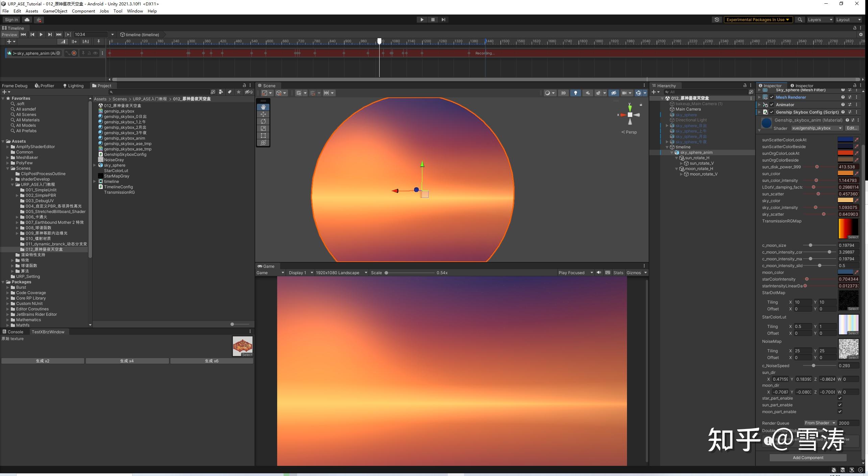Disable the Mesh Renderer component checkbox
868x476 pixels.
coord(772,97)
